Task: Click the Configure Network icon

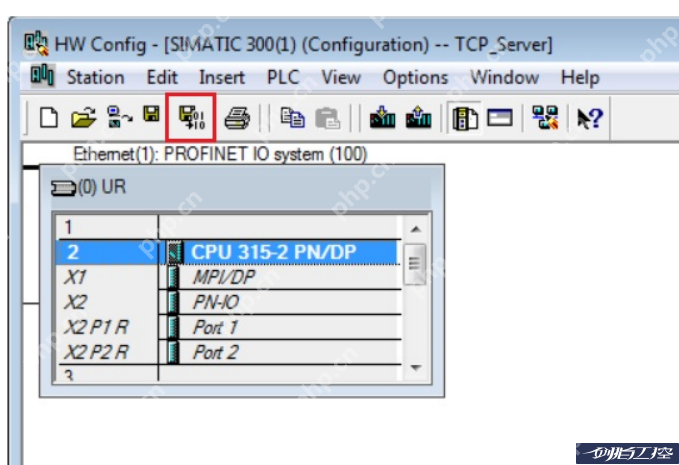Action: (x=545, y=118)
